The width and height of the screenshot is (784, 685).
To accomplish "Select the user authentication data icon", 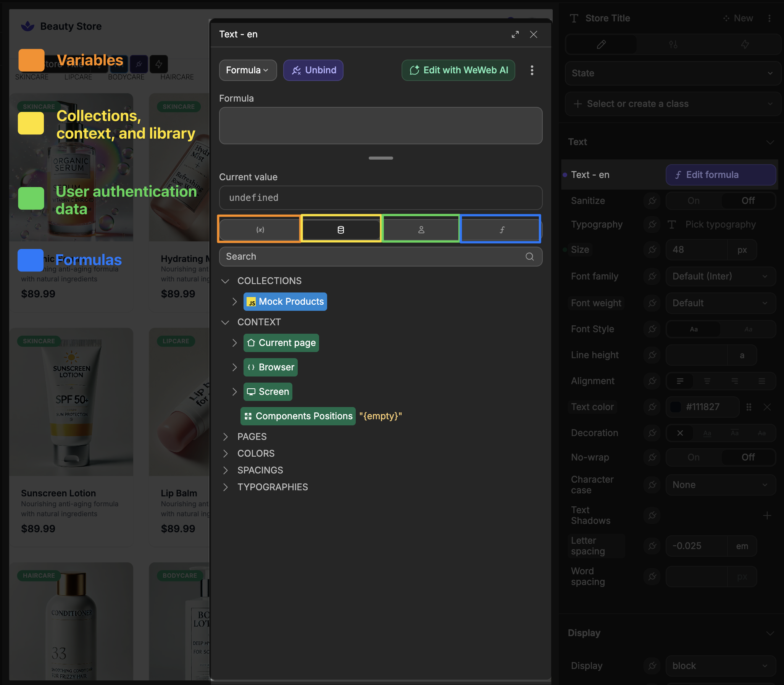I will [421, 229].
